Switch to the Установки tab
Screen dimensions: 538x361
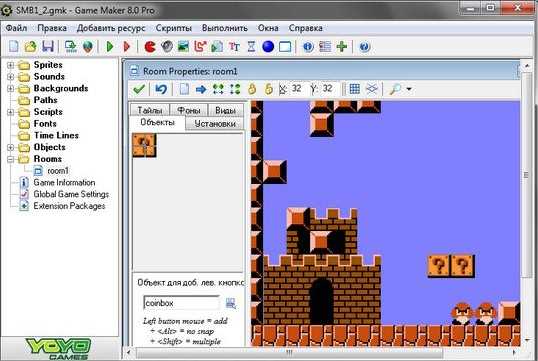point(215,124)
